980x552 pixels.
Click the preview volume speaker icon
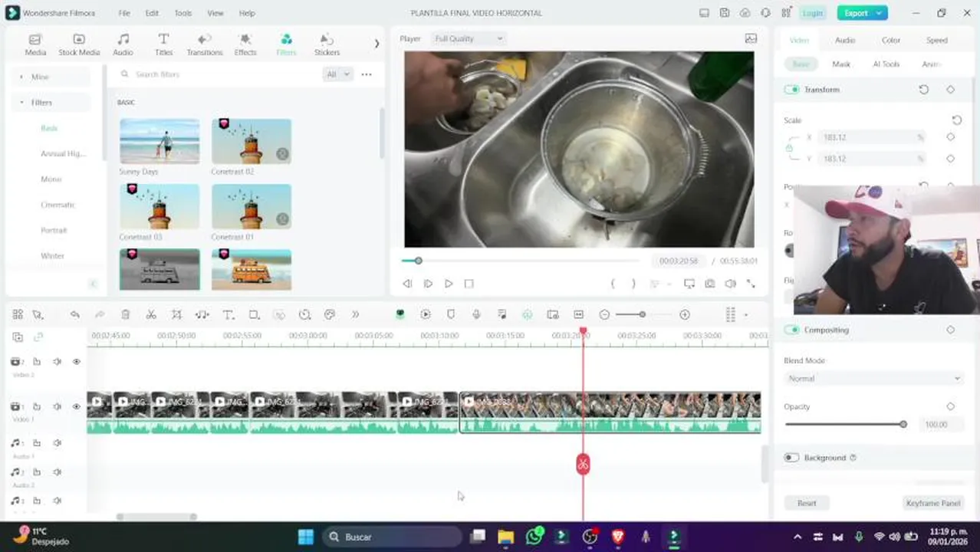[730, 284]
